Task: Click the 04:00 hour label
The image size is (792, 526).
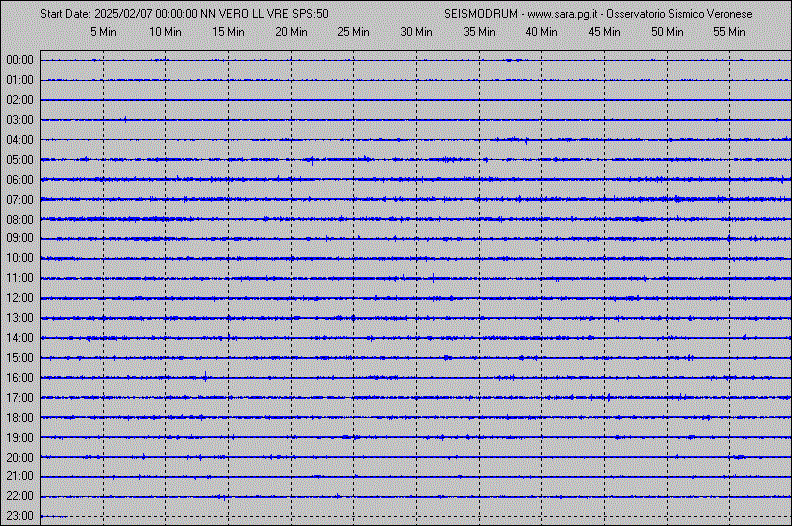Action: click(x=20, y=140)
